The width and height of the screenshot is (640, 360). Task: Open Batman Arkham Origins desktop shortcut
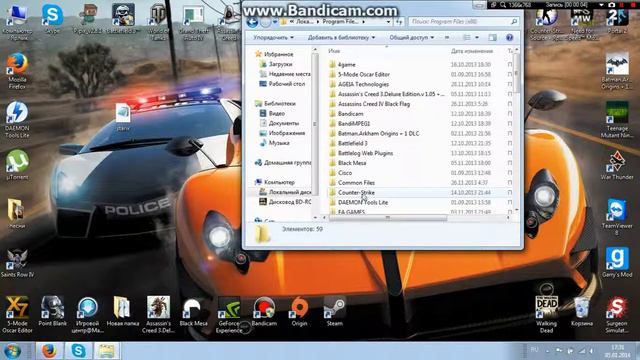(x=617, y=71)
